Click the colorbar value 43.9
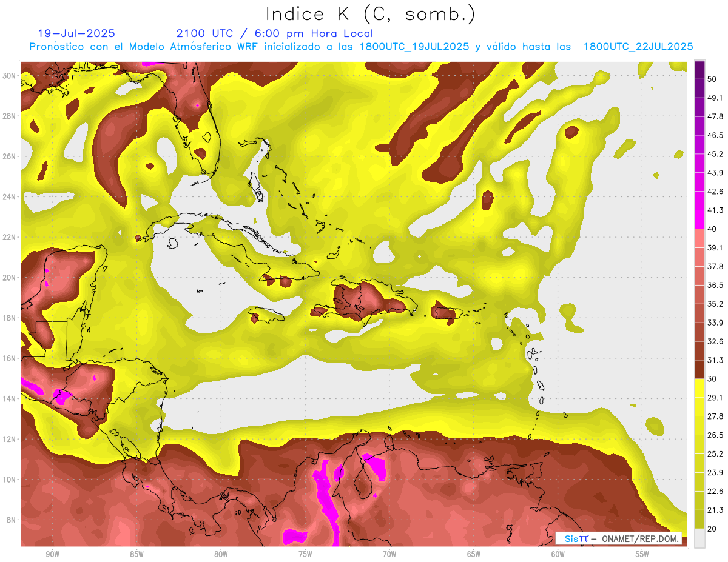728x562 pixels. [x=715, y=173]
